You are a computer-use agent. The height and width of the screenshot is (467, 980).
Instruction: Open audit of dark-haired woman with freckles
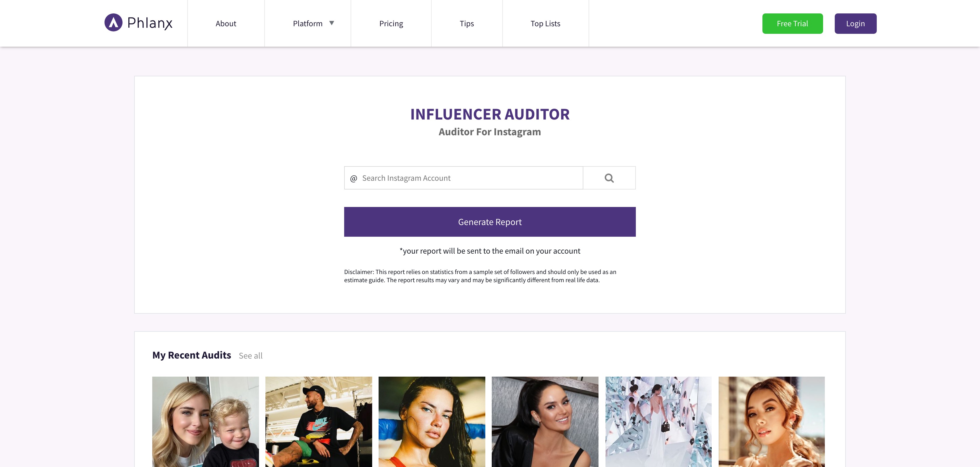pyautogui.click(x=432, y=422)
